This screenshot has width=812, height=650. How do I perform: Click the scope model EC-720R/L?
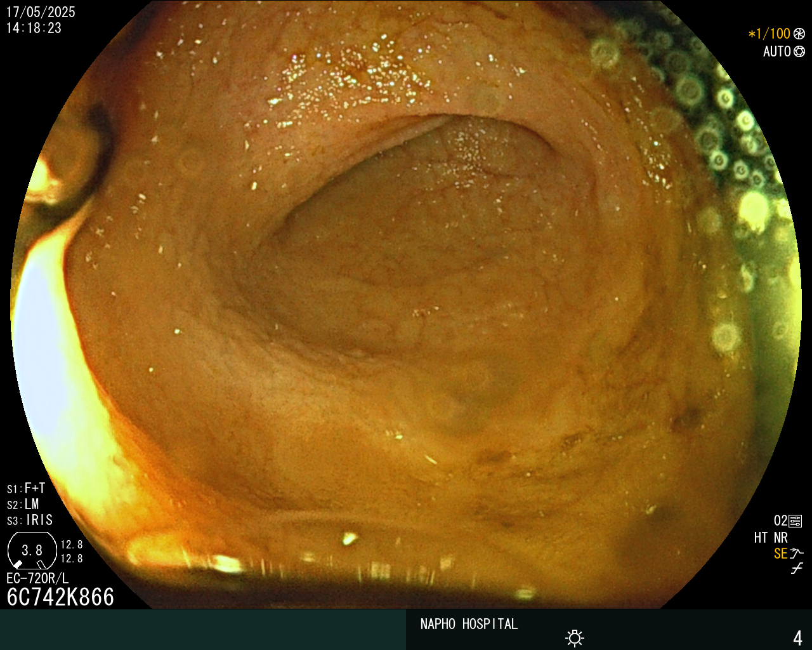(37, 578)
